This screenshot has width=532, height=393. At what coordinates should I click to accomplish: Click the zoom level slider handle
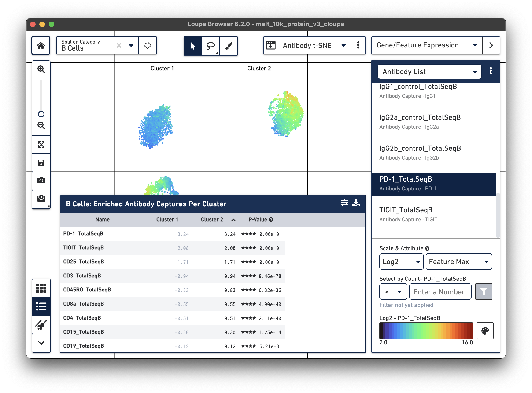pyautogui.click(x=41, y=114)
